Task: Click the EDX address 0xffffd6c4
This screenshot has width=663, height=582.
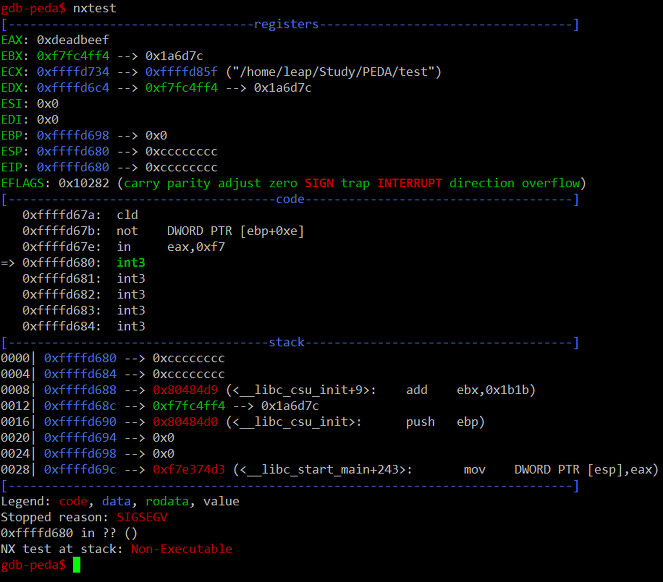Action: [x=73, y=88]
